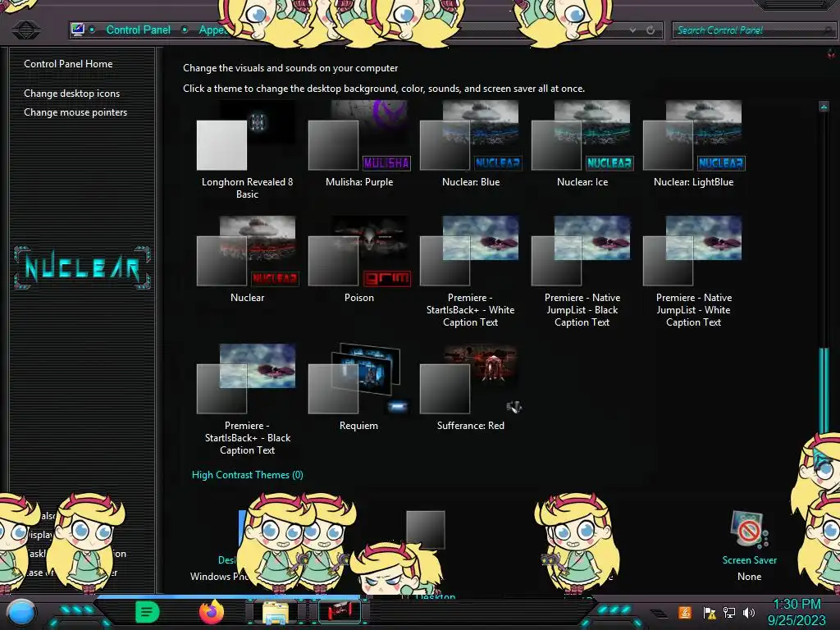Open the address bar history dropdown arrow

click(x=632, y=30)
